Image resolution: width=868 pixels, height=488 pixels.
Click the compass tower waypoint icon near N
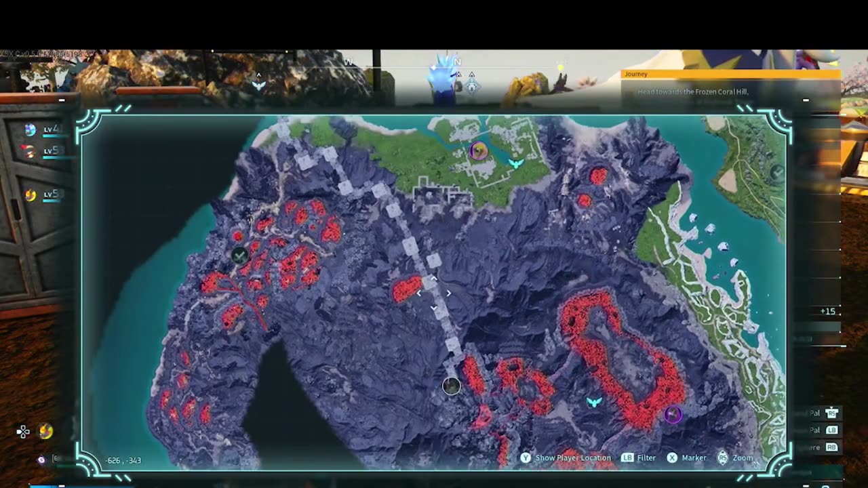472,86
